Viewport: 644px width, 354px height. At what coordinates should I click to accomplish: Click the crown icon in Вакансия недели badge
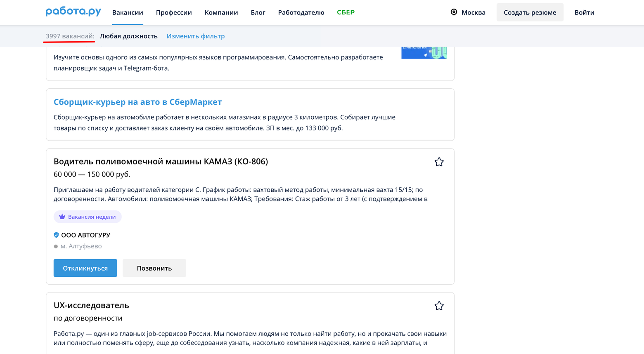coord(62,217)
